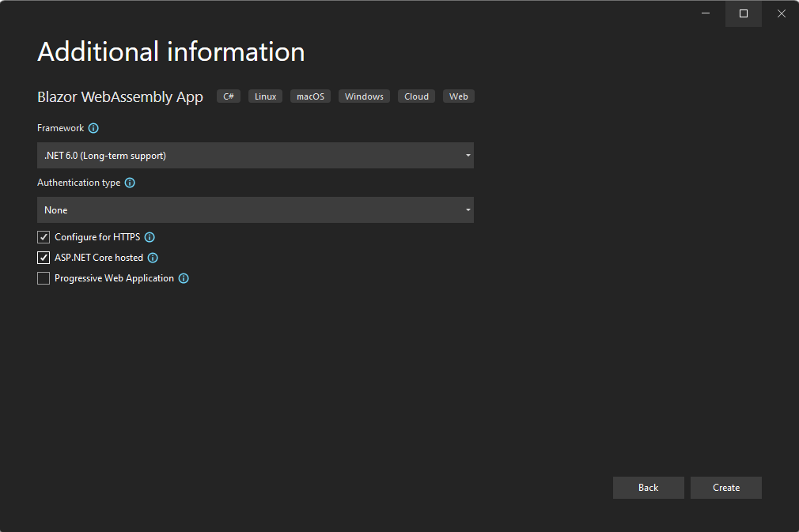Select the Linux platform tag
Viewport: 799px width, 532px height.
265,96
